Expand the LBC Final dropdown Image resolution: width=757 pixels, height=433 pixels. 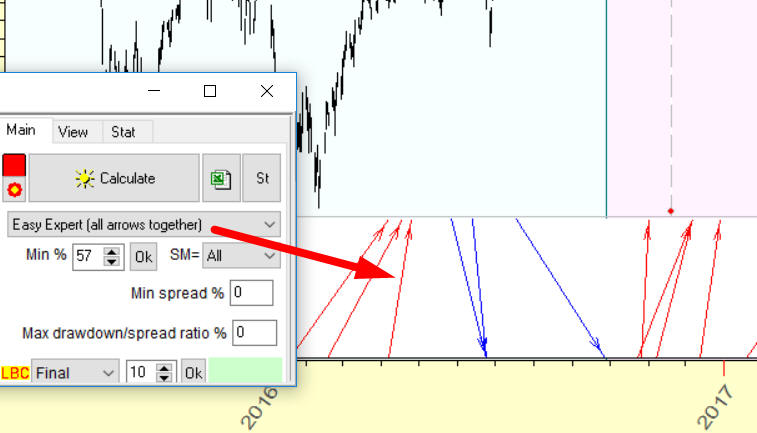(74, 372)
